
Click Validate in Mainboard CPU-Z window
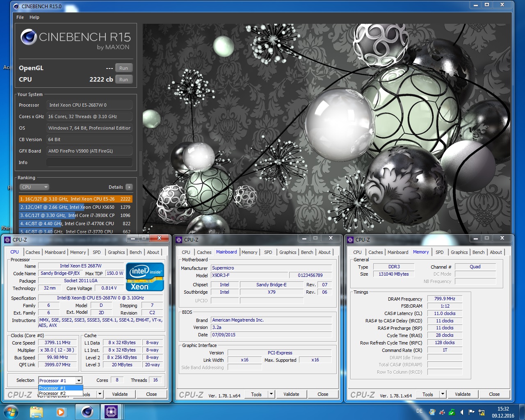[x=291, y=394]
